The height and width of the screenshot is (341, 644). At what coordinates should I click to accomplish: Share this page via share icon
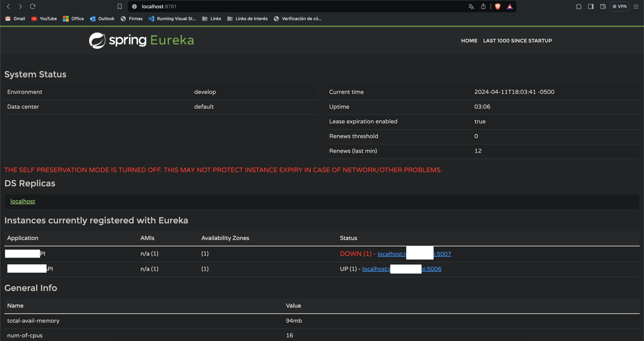tap(483, 6)
